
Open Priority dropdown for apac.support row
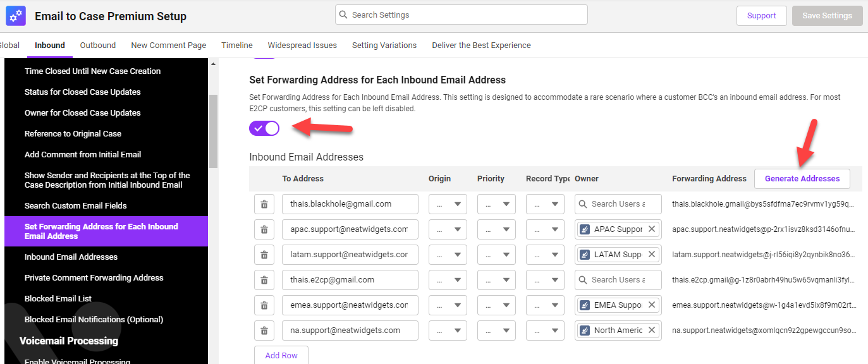[x=496, y=229]
